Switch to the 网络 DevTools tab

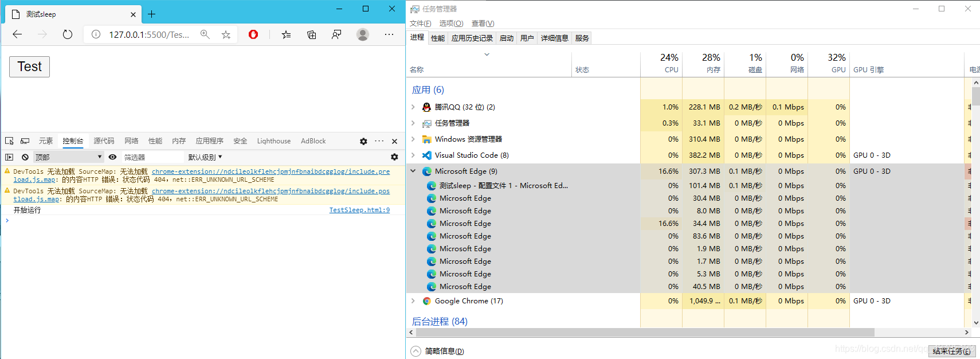coord(132,141)
